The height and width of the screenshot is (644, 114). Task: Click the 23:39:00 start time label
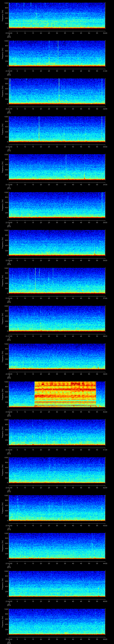pyautogui.click(x=9, y=412)
